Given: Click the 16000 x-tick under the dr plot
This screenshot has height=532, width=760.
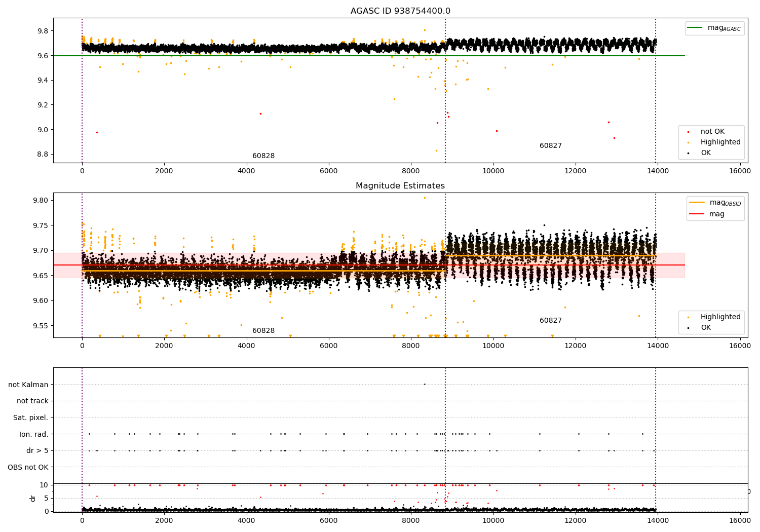Looking at the screenshot, I should [x=740, y=520].
